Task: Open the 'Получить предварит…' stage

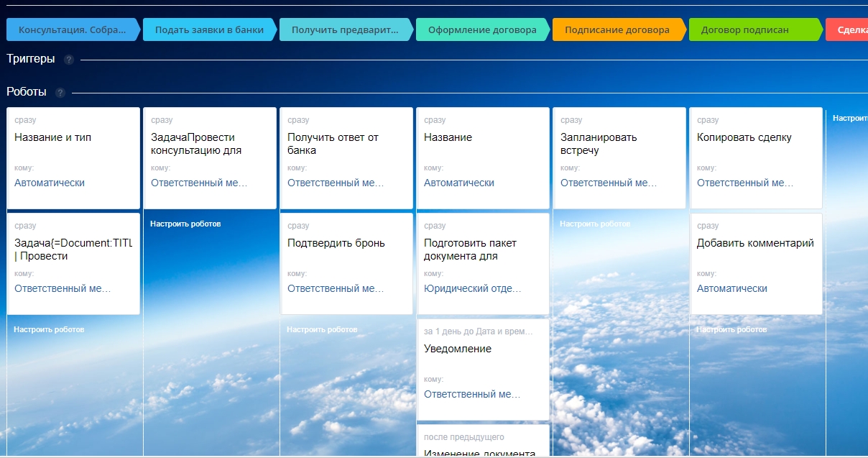Action: click(x=344, y=30)
